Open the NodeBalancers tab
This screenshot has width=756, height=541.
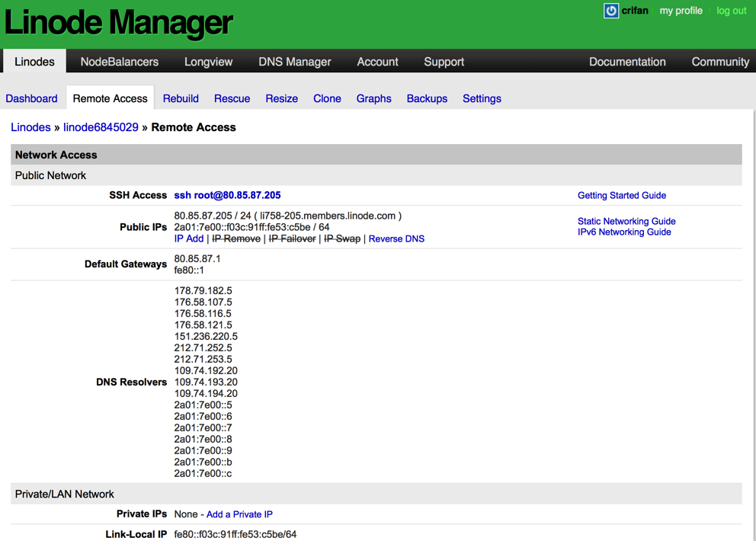(x=120, y=62)
